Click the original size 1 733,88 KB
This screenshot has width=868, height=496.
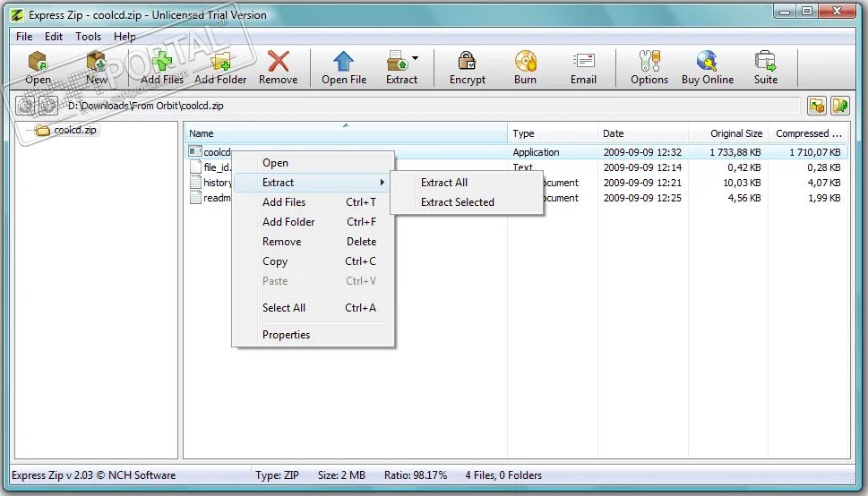coord(735,151)
